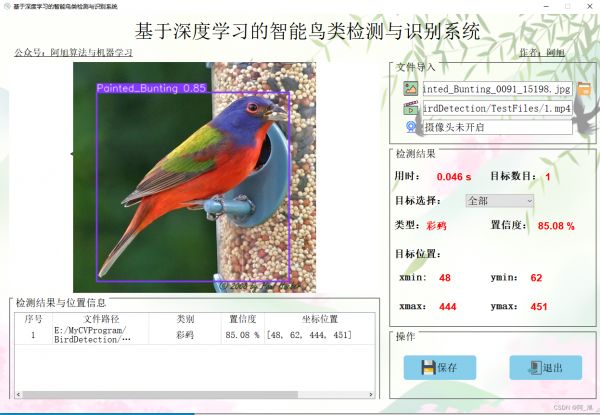Click row number 1 in results table
The width and height of the screenshot is (600, 415).
coord(33,335)
